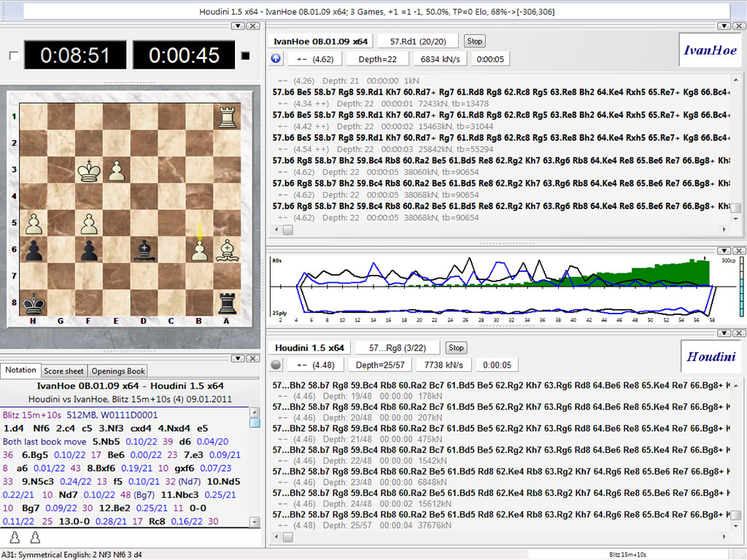Click the Houdini vertical scrollbar up arrow
The height and width of the screenshot is (560, 747).
[x=736, y=385]
